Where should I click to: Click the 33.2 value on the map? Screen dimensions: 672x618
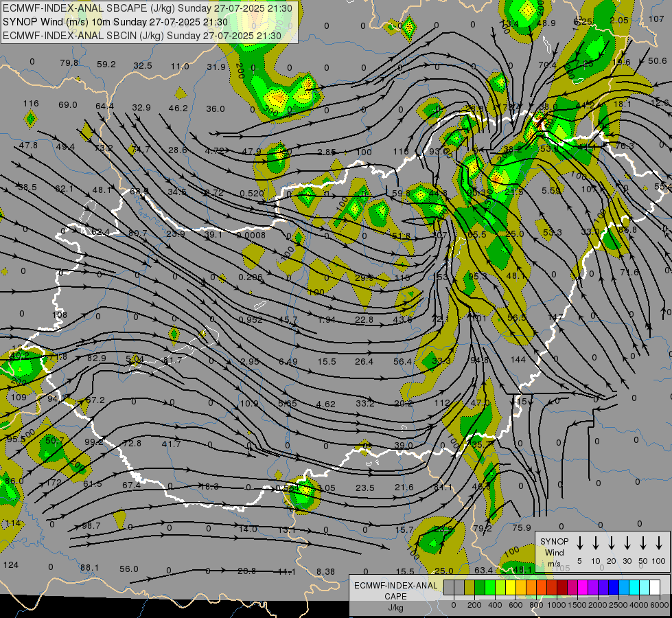[365, 403]
